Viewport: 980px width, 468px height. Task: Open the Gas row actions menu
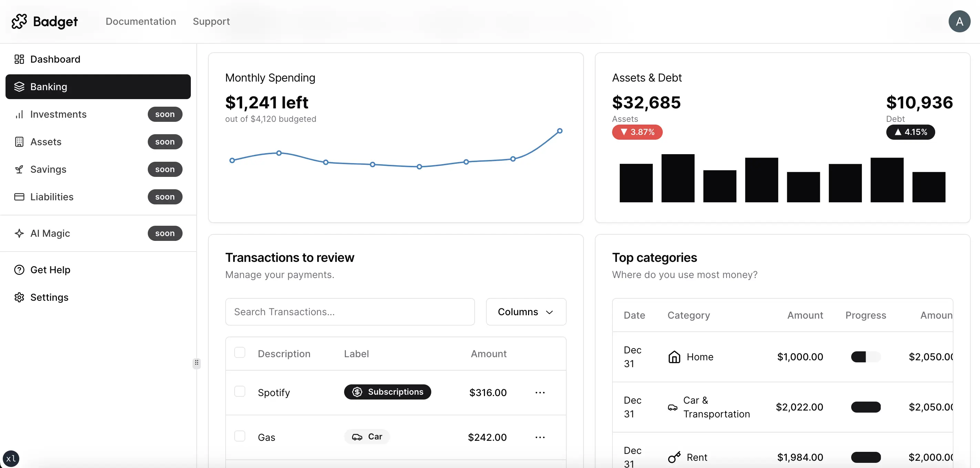tap(540, 438)
